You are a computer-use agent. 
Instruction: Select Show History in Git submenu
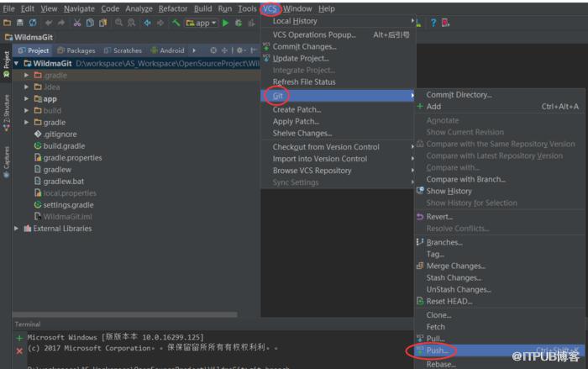click(499, 191)
